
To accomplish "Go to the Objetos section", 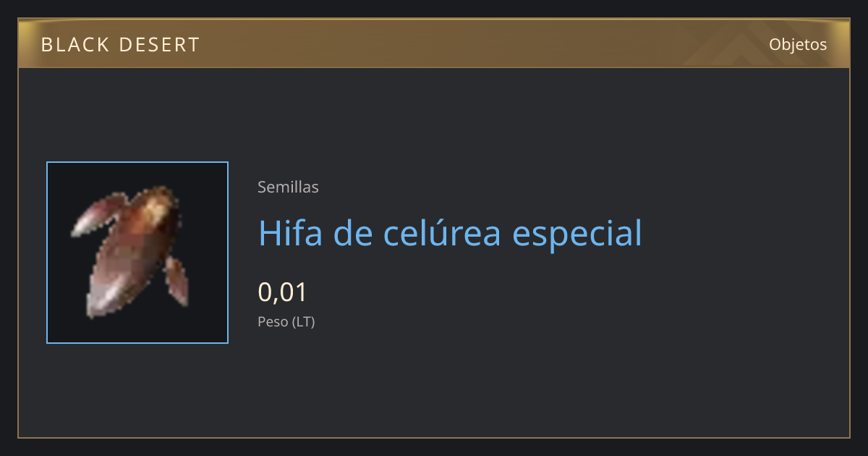I will pyautogui.click(x=798, y=44).
